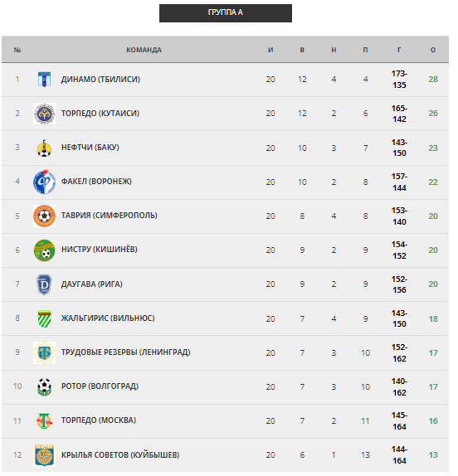The width and height of the screenshot is (458, 476).
Task: Click the Команда column header
Action: tap(146, 51)
